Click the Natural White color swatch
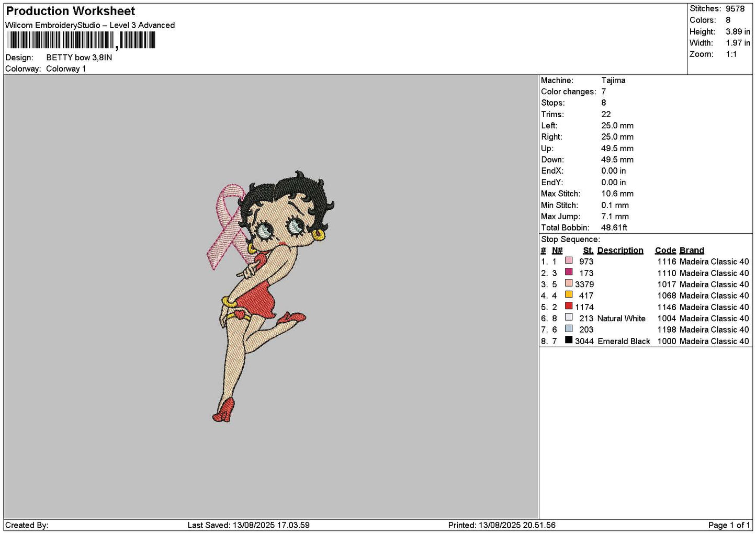 click(569, 317)
